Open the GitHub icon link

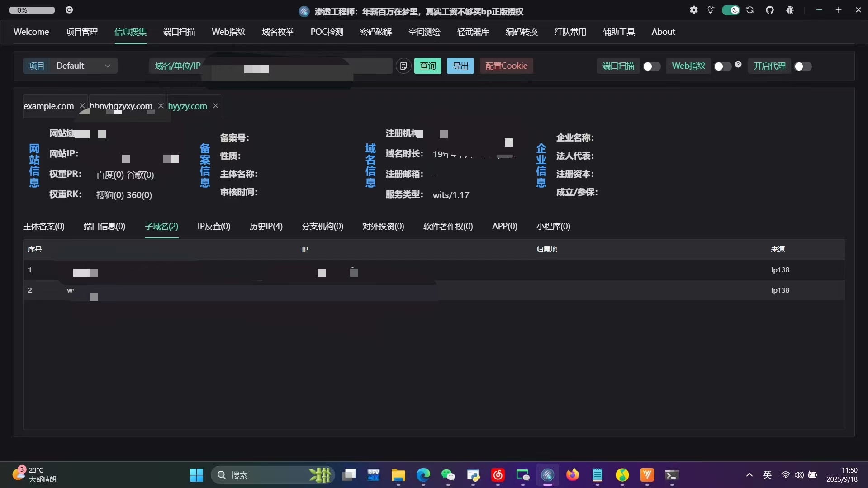pos(769,10)
